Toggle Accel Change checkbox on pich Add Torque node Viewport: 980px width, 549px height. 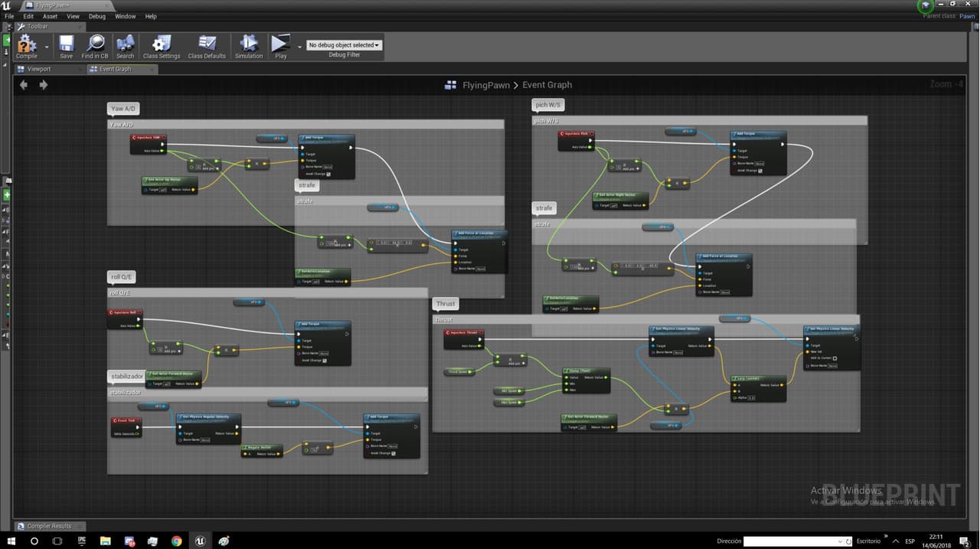(x=759, y=171)
